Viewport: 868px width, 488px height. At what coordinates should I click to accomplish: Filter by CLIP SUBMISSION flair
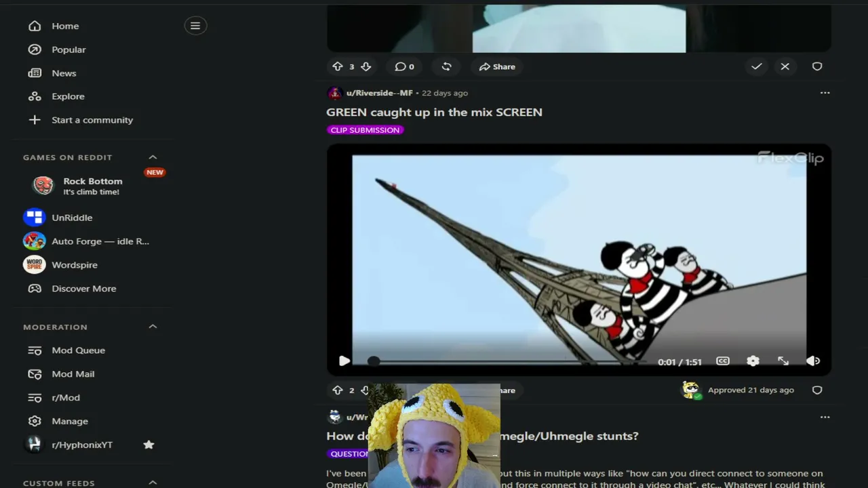365,130
